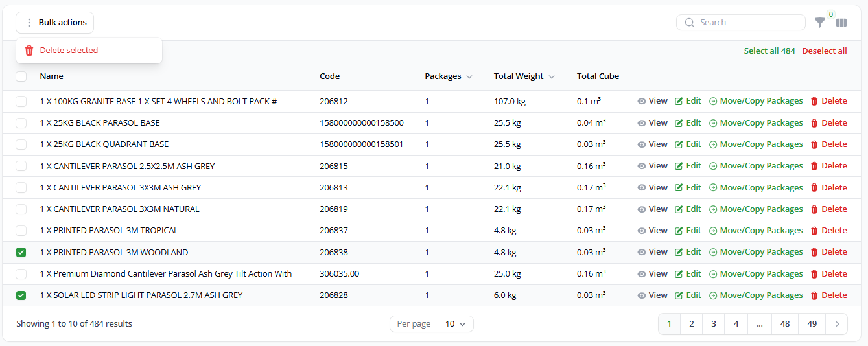Click Delete trash icon for PRINTED PARASOL 3M TROPICAL

814,231
